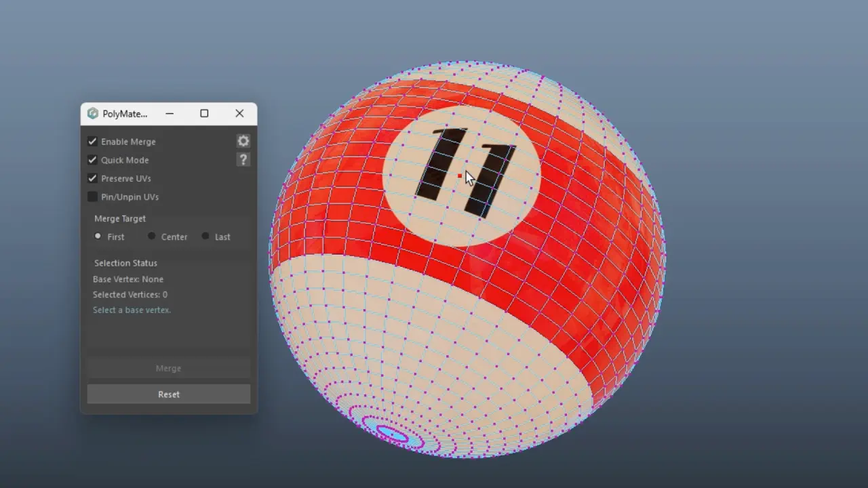Screen dimensions: 868x488
Task: Uncheck Quick Mode option
Action: (x=92, y=160)
